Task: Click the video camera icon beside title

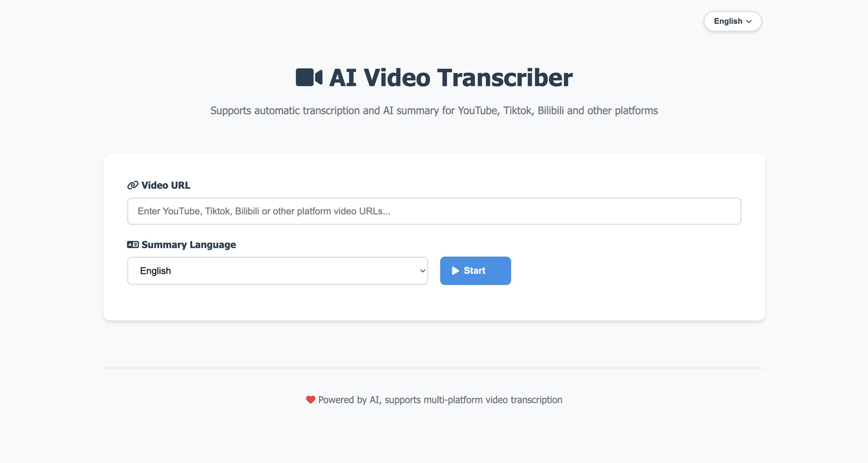Action: pos(309,77)
